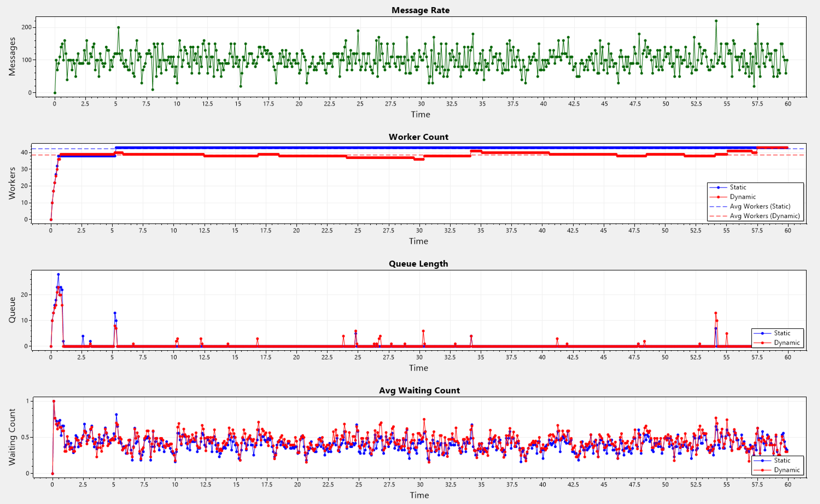Click the 57.5 time tick under Message Rate
Image resolution: width=820 pixels, height=504 pixels.
757,104
